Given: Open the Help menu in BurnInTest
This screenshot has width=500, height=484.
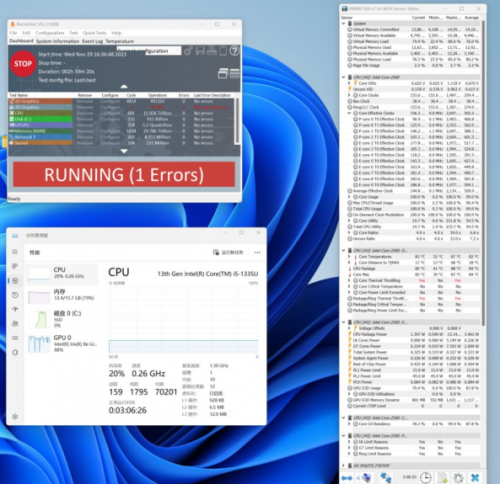Looking at the screenshot, I should pyautogui.click(x=116, y=33).
